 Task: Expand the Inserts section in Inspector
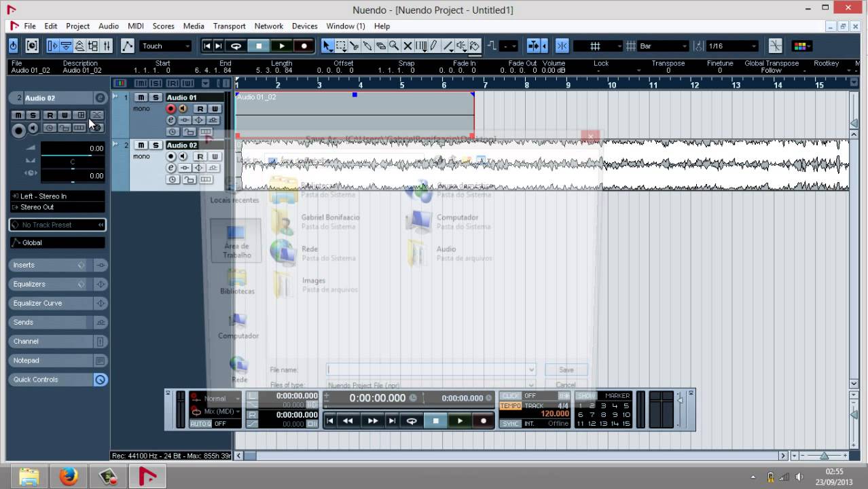[x=49, y=265]
